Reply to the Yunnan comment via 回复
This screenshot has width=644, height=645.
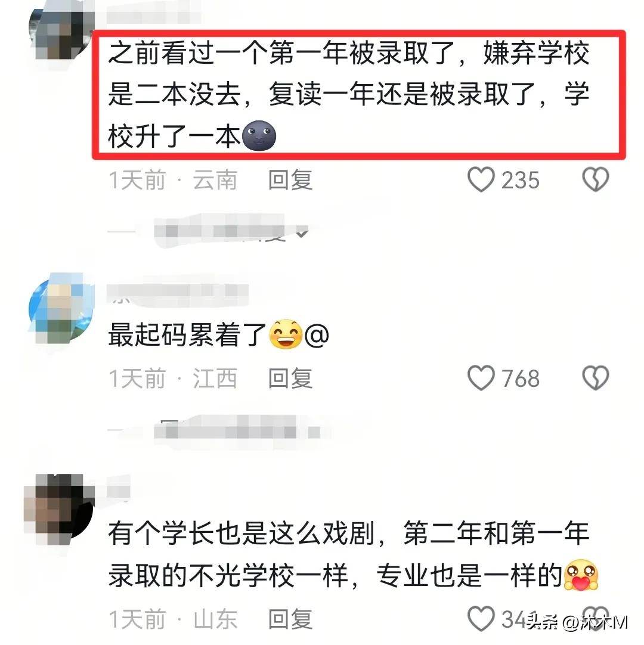[290, 180]
